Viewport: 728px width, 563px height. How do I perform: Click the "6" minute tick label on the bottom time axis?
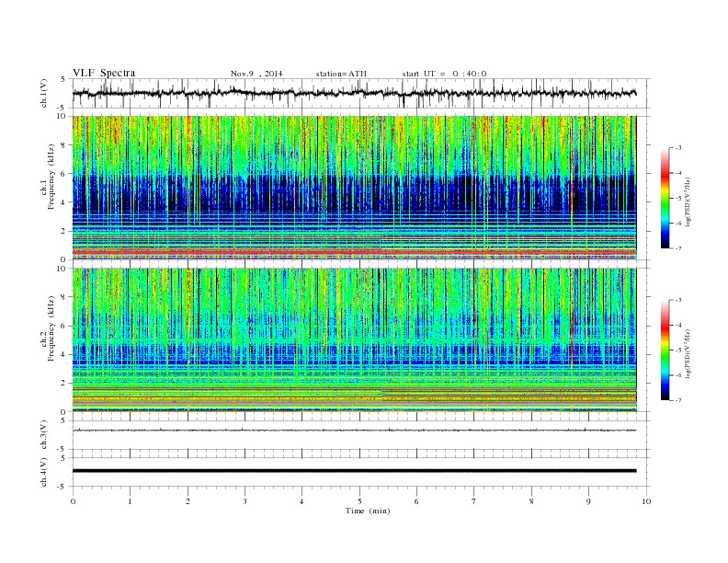416,501
